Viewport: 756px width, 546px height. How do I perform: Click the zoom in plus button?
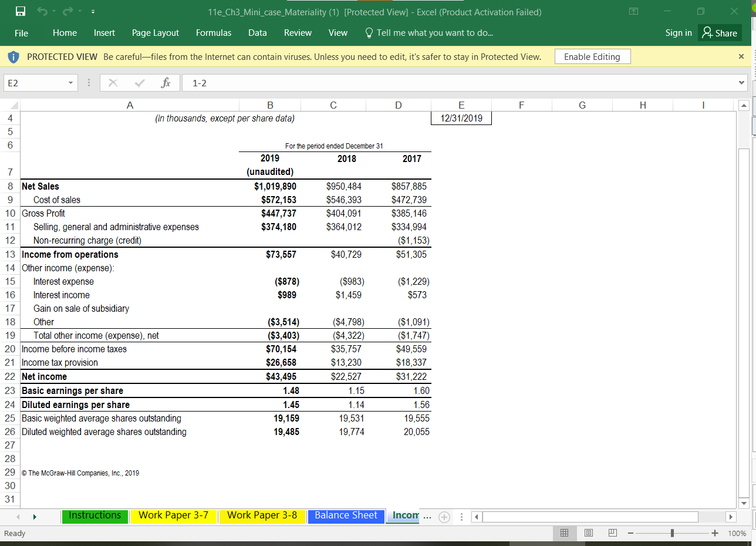(715, 533)
